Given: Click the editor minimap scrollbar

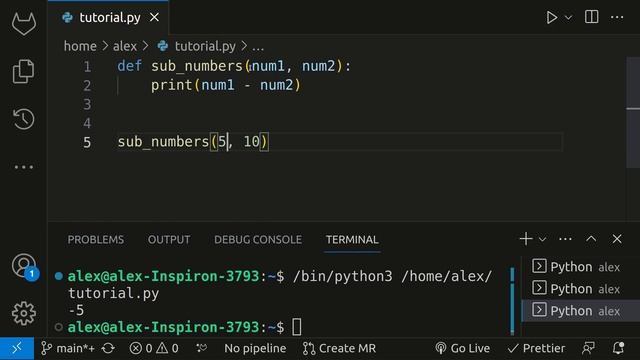Looking at the screenshot, I should tap(633, 112).
